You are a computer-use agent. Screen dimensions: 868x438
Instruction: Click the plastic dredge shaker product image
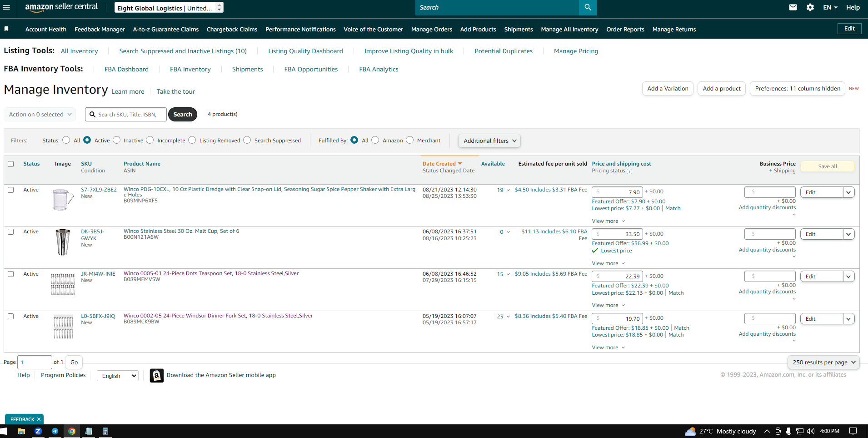[x=63, y=200]
